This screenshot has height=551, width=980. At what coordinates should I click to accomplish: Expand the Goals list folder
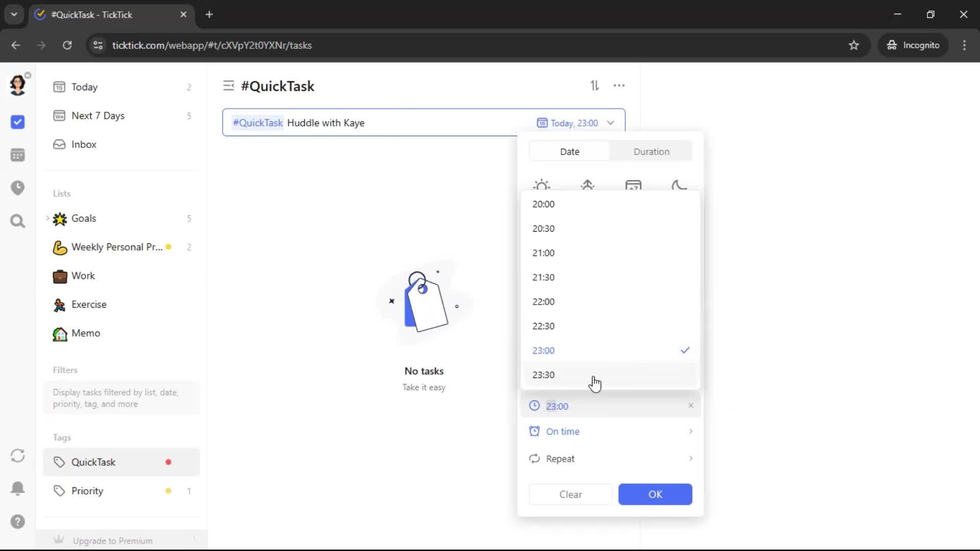47,218
